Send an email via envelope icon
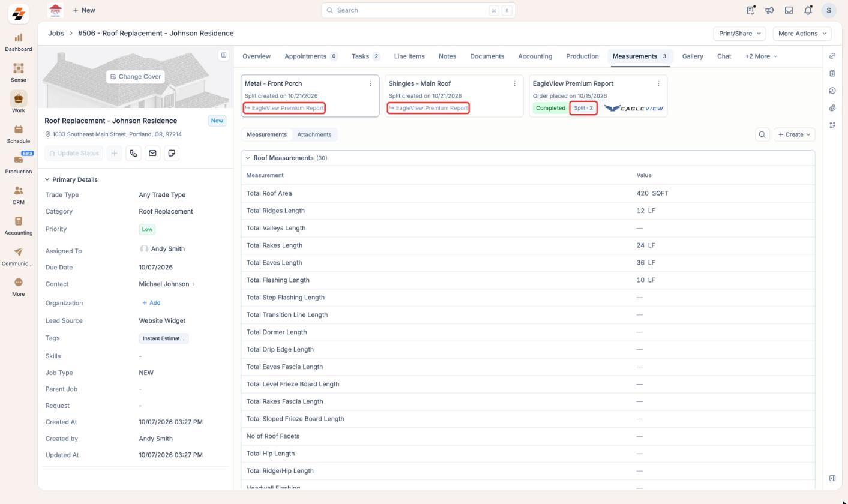Image resolution: width=848 pixels, height=504 pixels. (152, 154)
